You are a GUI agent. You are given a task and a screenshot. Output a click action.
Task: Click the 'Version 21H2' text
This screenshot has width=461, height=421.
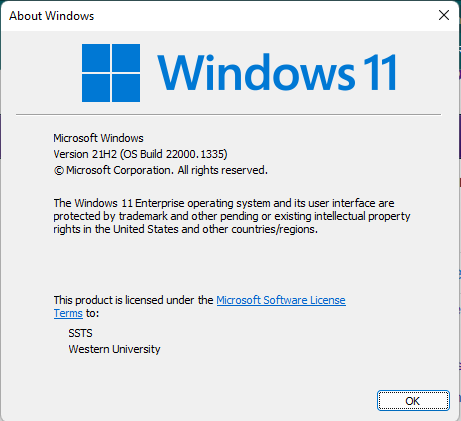pos(85,154)
